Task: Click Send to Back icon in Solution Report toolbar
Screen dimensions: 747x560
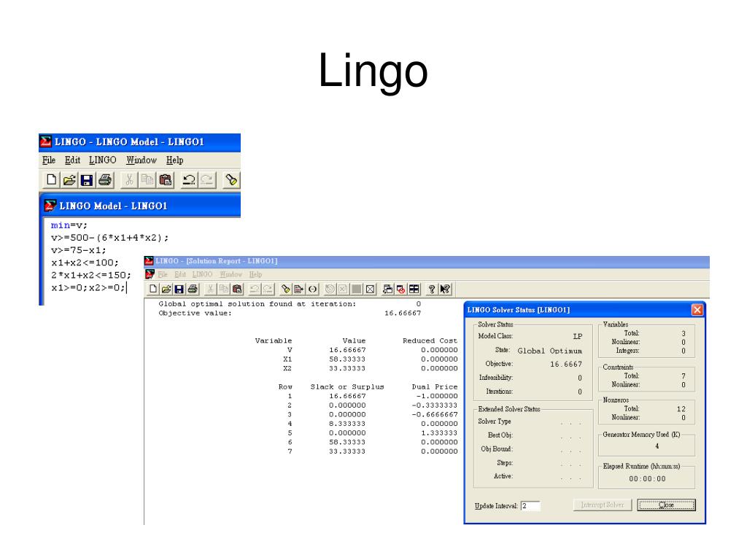Action: (388, 289)
